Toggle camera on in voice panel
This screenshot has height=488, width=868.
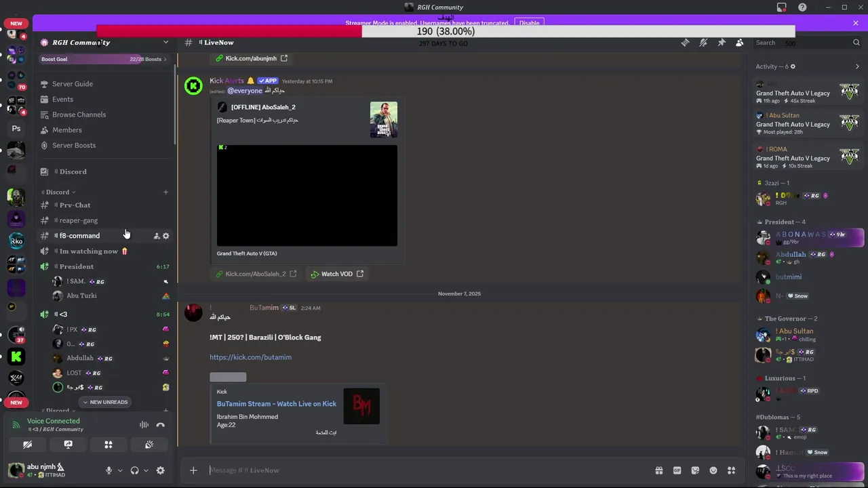point(27,445)
